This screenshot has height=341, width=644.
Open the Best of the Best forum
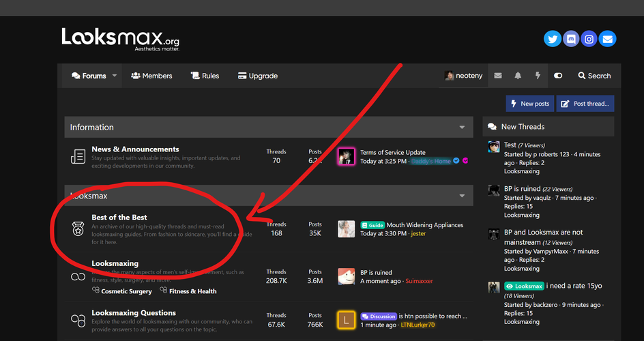119,218
